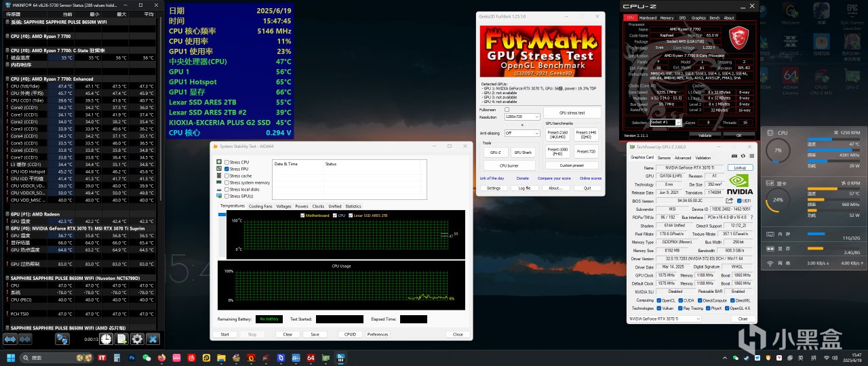This screenshot has height=366, width=868.
Task: Click HWiNFO clock reset timer icon
Action: click(x=106, y=339)
